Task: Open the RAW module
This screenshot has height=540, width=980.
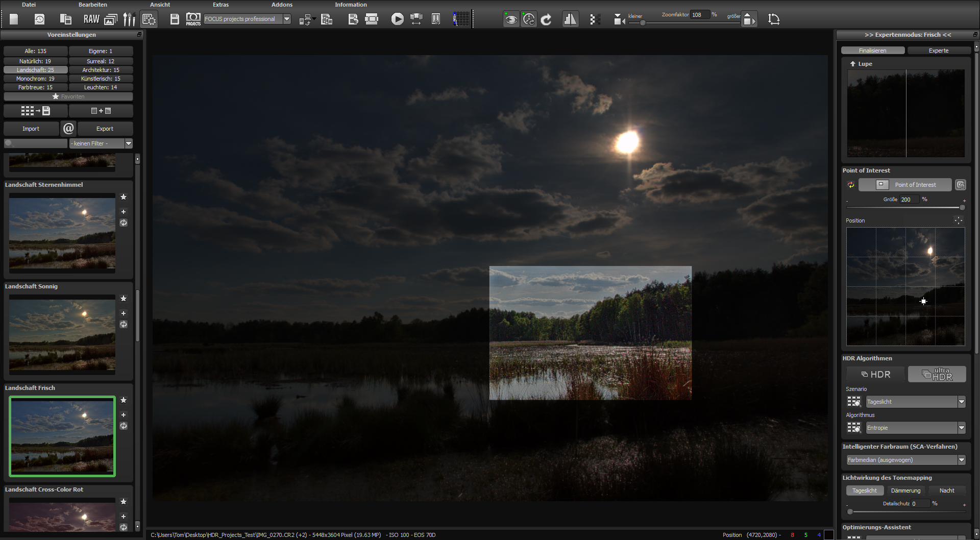Action: [x=91, y=19]
